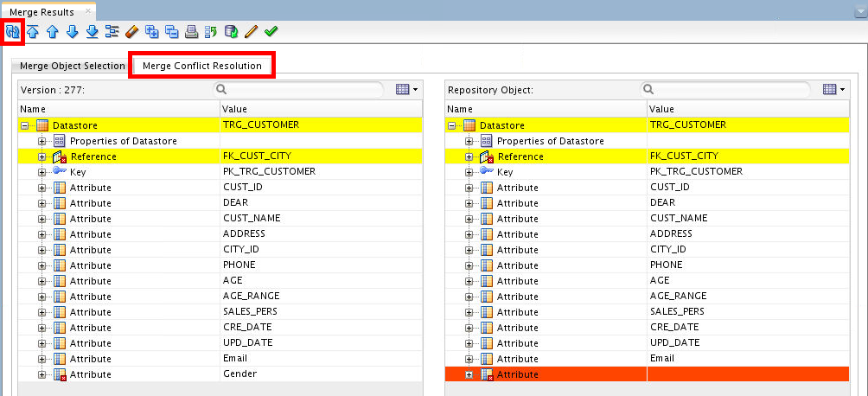Expand the orange-highlighted attribute in Repository Object panel
Screen dimensions: 868x396
[469, 375]
